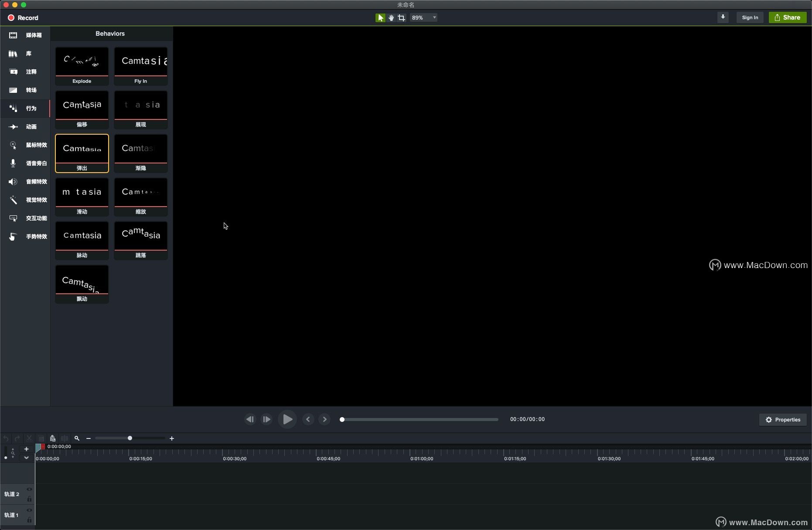Image resolution: width=812 pixels, height=530 pixels.
Task: Click the undo icon in timeline toolbar
Action: click(x=6, y=438)
